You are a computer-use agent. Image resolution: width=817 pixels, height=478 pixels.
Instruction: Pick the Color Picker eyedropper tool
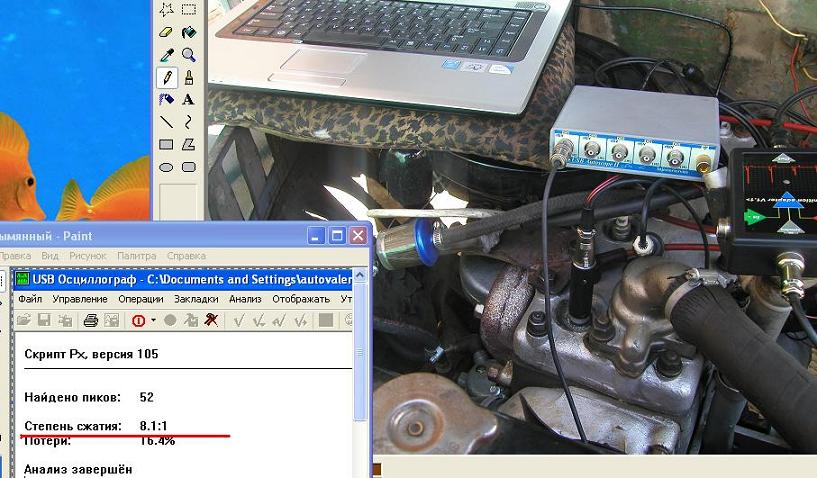pyautogui.click(x=166, y=55)
